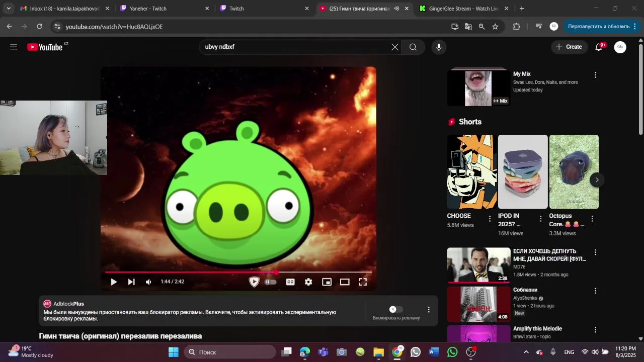The width and height of the screenshot is (644, 362).
Task: Enter fullscreen video mode
Action: click(363, 282)
